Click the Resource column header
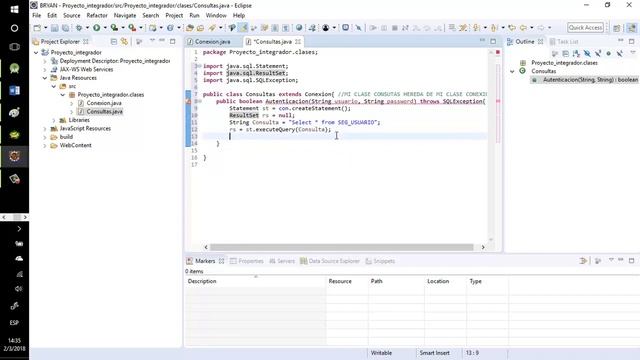The image size is (640, 360). click(x=347, y=281)
